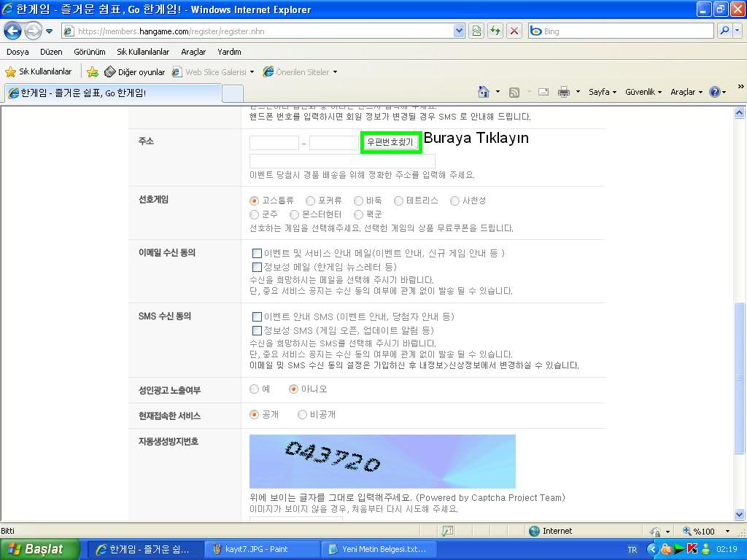This screenshot has width=747, height=560.
Task: Click the red Stop X icon
Action: [x=514, y=31]
